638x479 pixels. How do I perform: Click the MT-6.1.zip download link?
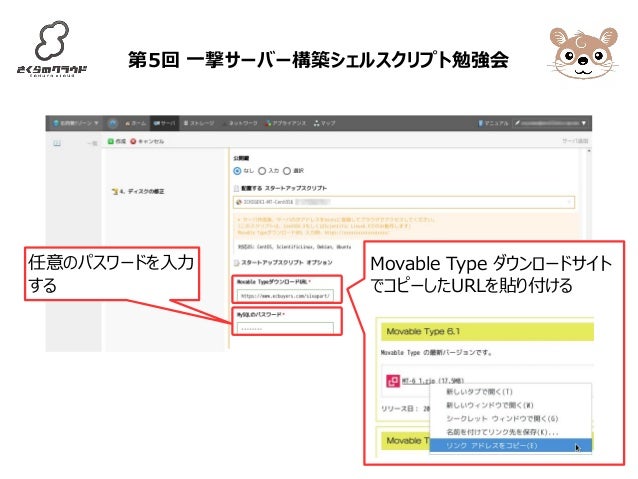(x=418, y=381)
